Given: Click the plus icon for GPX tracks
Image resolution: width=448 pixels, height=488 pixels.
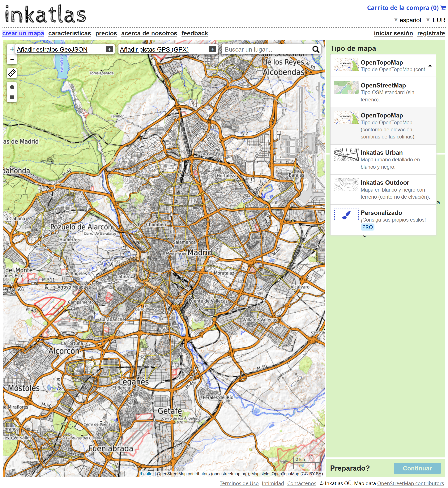Looking at the screenshot, I should click(x=213, y=49).
